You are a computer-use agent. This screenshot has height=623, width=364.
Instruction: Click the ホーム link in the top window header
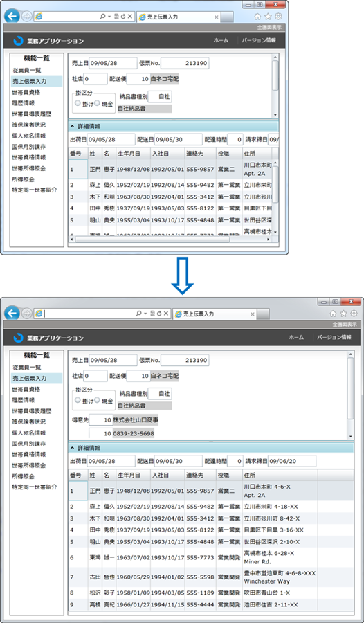[x=221, y=41]
